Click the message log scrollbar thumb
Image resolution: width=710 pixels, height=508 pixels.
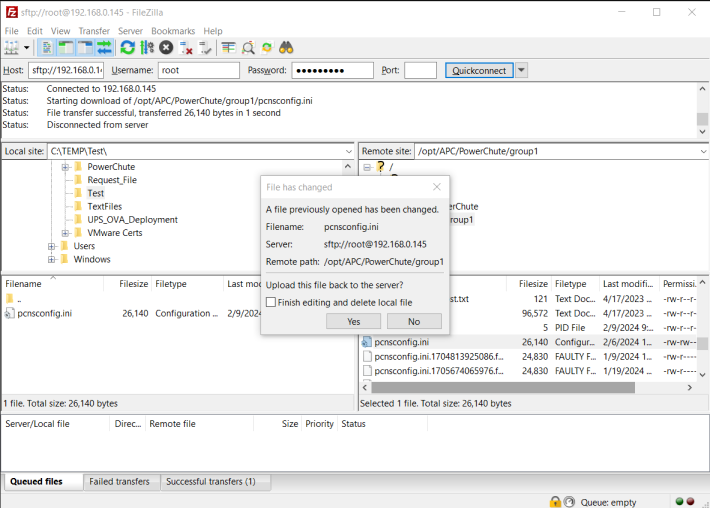pyautogui.click(x=702, y=119)
